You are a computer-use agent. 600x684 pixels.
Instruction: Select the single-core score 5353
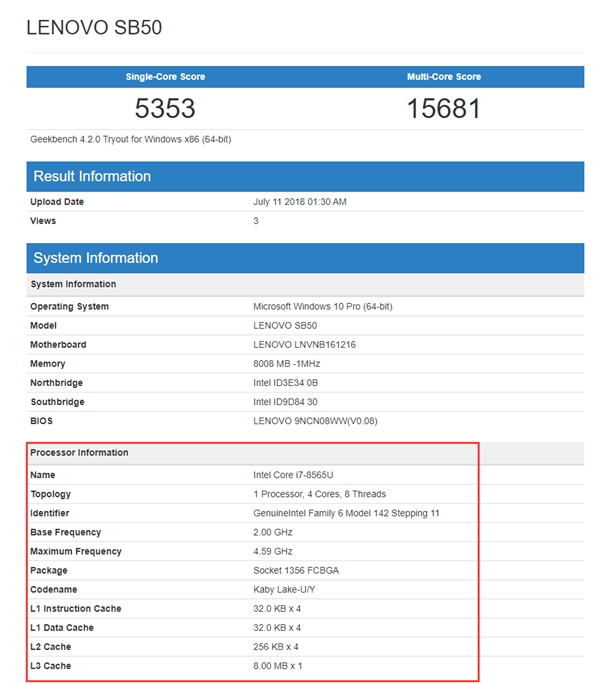(x=165, y=108)
